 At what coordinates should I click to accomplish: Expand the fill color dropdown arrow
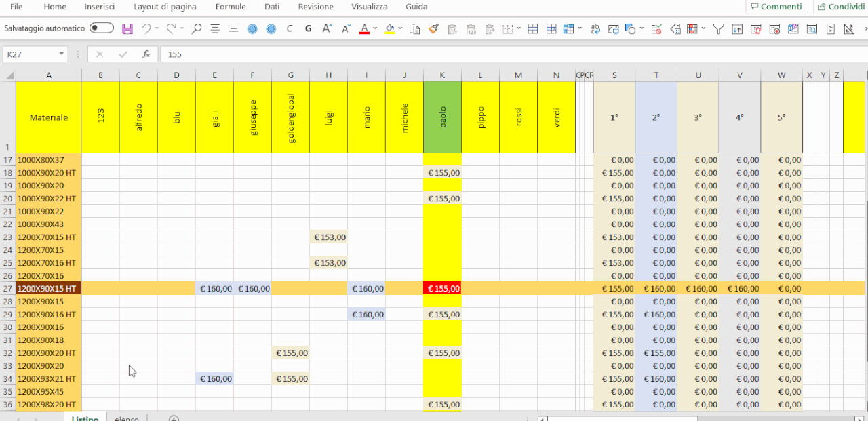401,28
